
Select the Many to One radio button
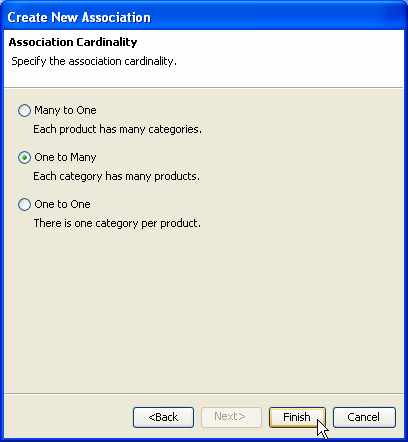pyautogui.click(x=24, y=111)
